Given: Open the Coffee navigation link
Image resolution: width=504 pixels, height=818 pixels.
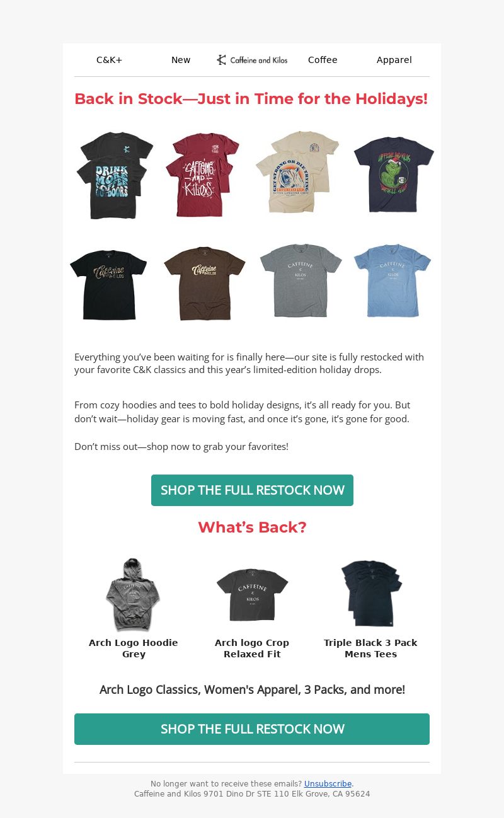Looking at the screenshot, I should (323, 60).
